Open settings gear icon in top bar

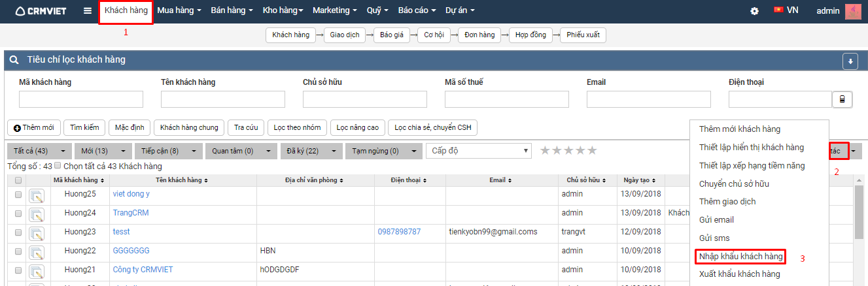pyautogui.click(x=754, y=10)
